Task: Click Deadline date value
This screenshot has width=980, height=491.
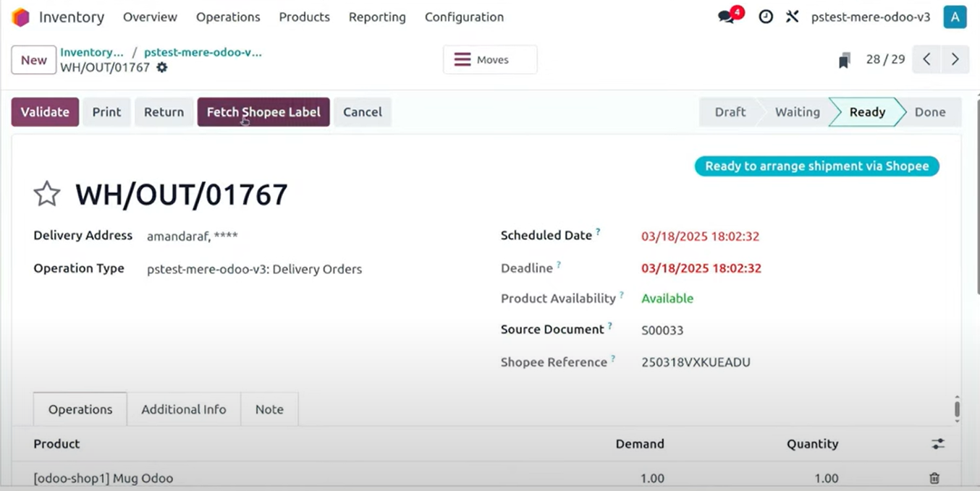Action: (x=701, y=268)
